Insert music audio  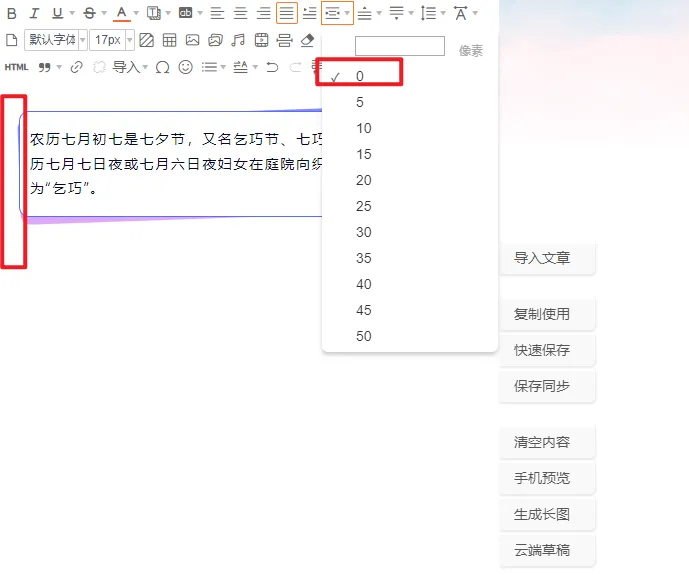tap(238, 40)
